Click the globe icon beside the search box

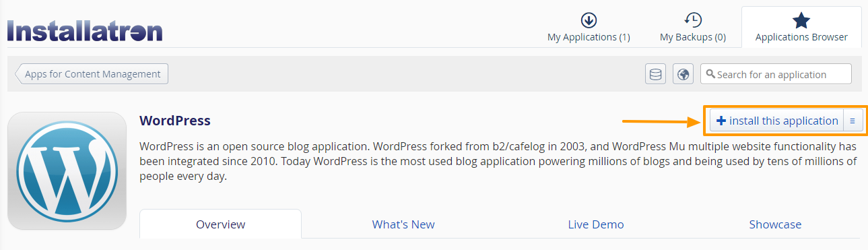point(683,74)
